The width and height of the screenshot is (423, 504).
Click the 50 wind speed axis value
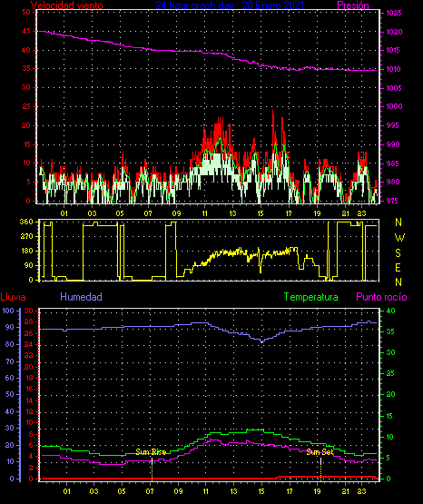pos(26,12)
